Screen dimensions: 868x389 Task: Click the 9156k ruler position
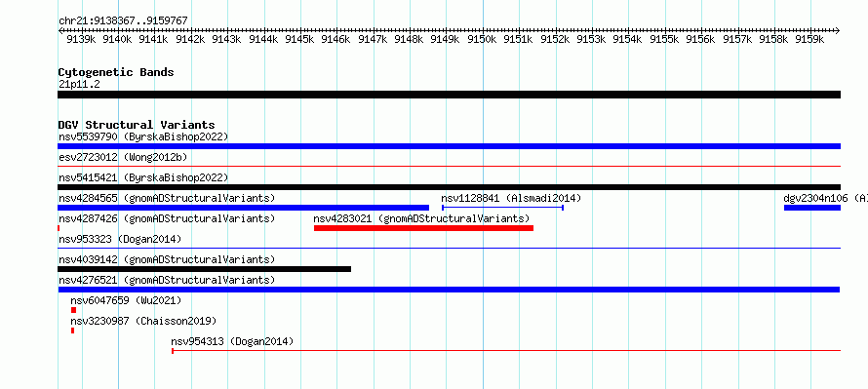(701, 39)
